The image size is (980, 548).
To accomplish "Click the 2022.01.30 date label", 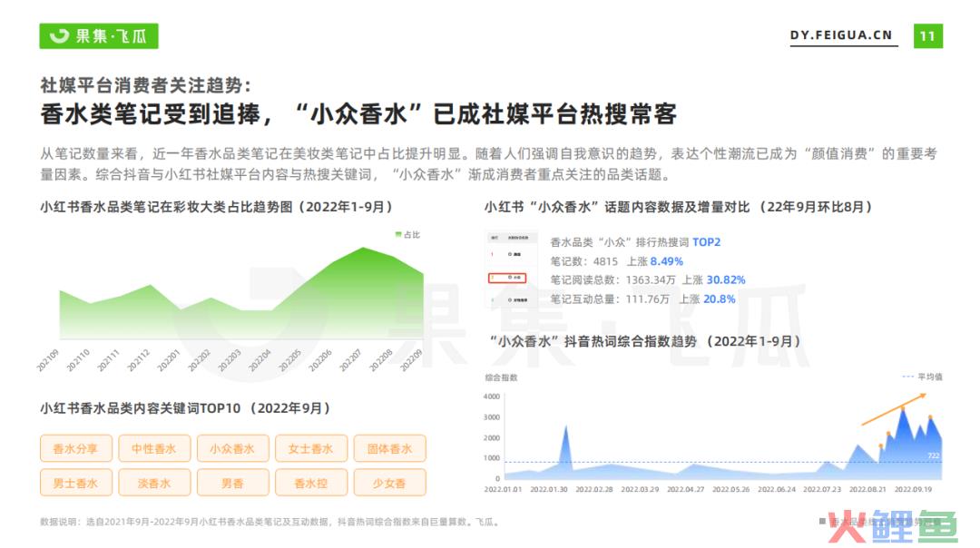I will (x=549, y=489).
